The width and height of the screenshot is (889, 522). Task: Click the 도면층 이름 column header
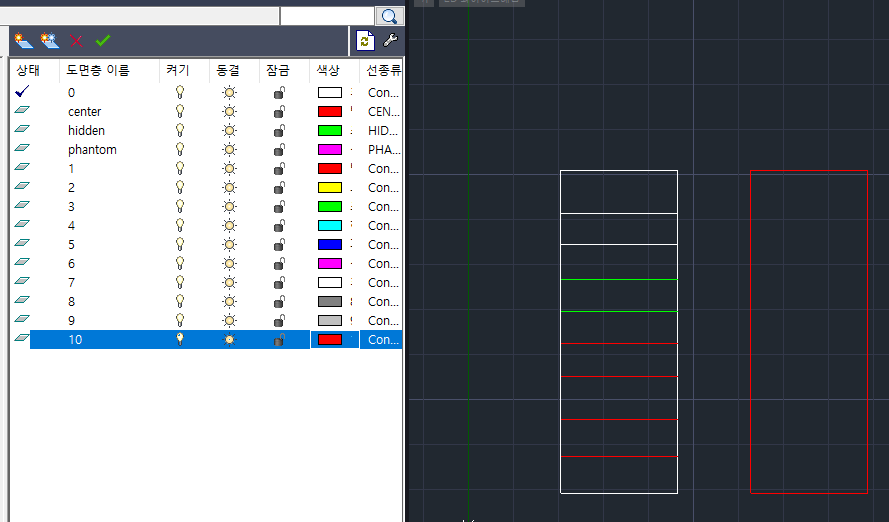97,71
